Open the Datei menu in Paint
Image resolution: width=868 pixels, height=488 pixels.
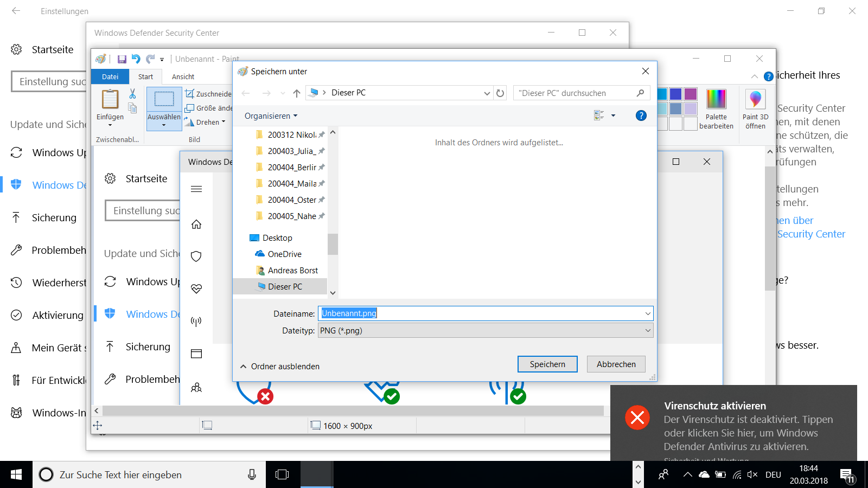click(110, 76)
